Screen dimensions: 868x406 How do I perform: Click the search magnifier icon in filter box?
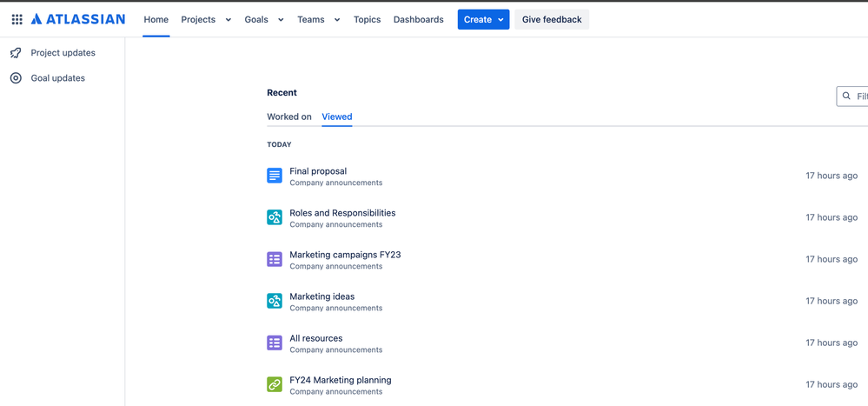click(846, 96)
